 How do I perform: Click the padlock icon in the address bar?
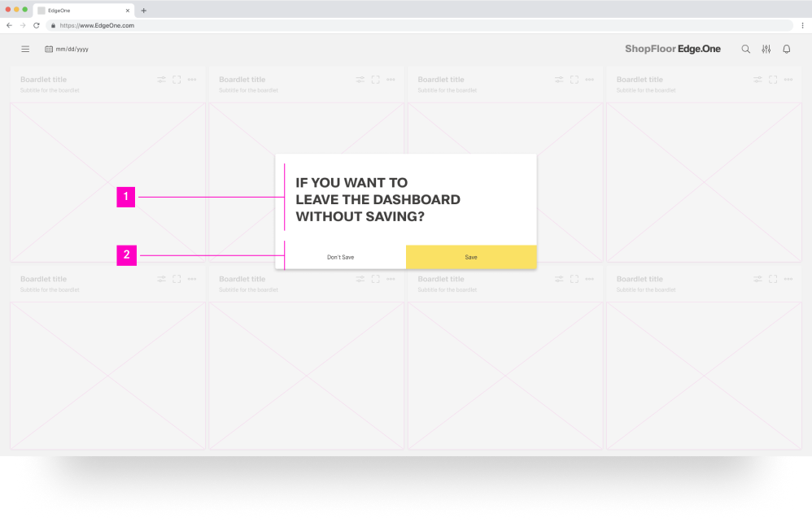51,25
